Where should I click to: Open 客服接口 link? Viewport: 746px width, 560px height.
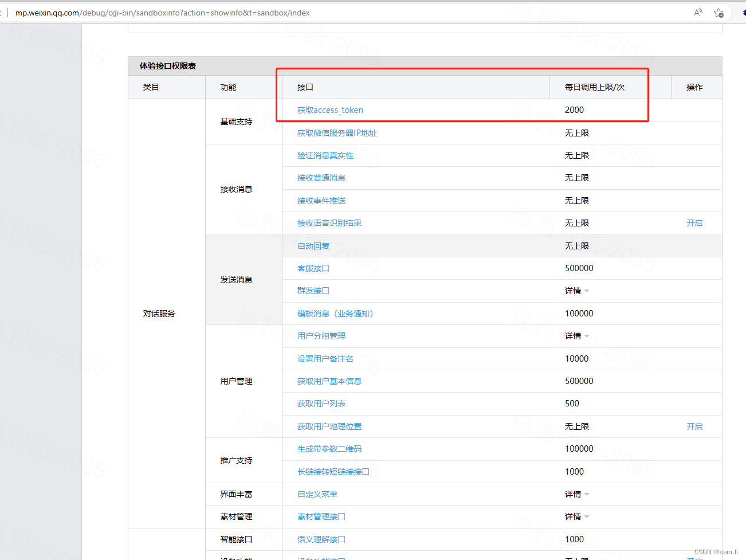pos(313,268)
